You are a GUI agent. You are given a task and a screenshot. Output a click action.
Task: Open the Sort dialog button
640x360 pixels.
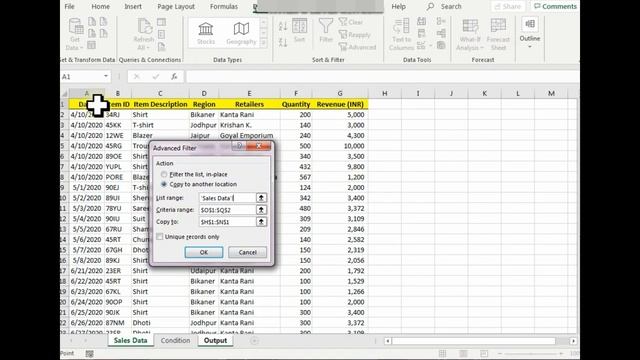[299, 31]
